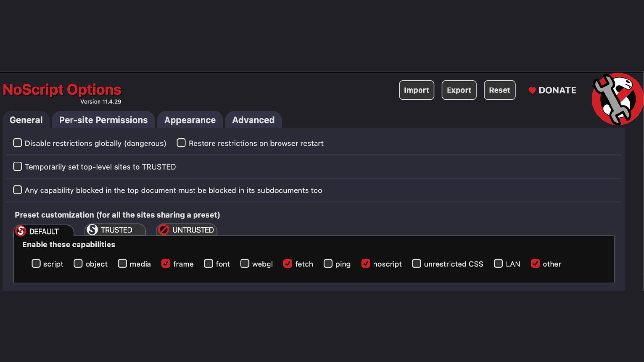Select the TRUSTED preset tab
Viewport: 644px width, 362px height.
tap(115, 230)
